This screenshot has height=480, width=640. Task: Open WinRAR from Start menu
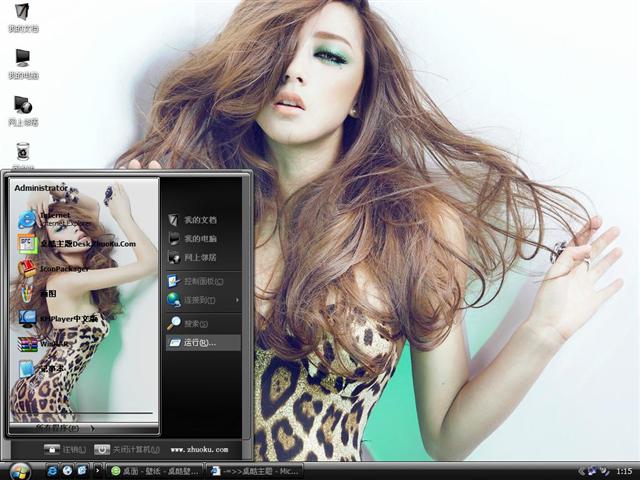point(42,344)
